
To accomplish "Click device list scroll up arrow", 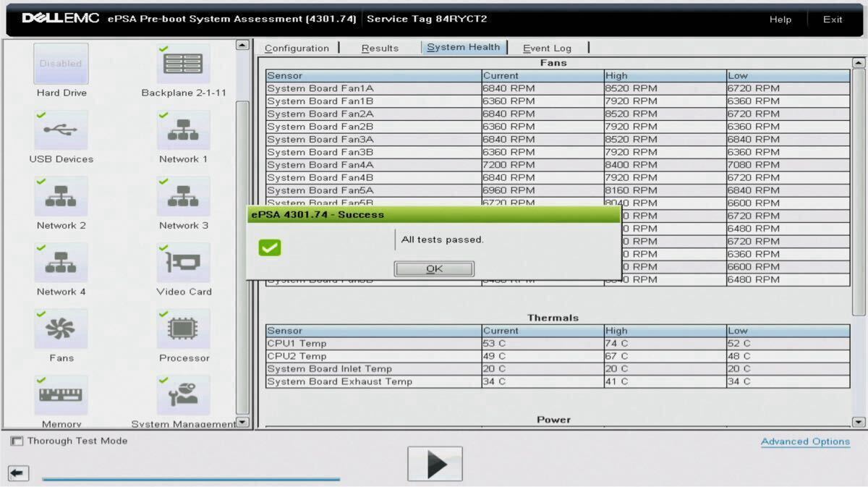I will click(242, 46).
